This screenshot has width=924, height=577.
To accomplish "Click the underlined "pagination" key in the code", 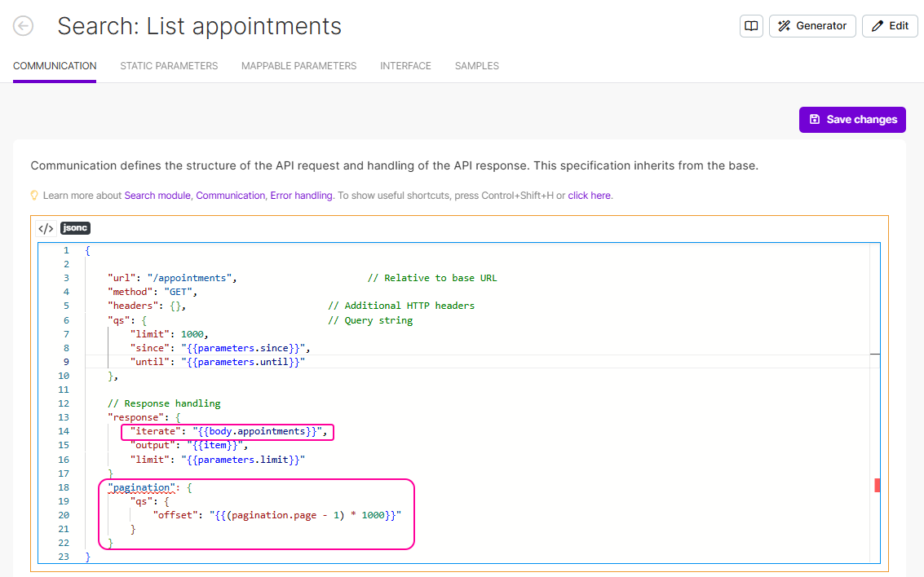I will click(x=139, y=488).
